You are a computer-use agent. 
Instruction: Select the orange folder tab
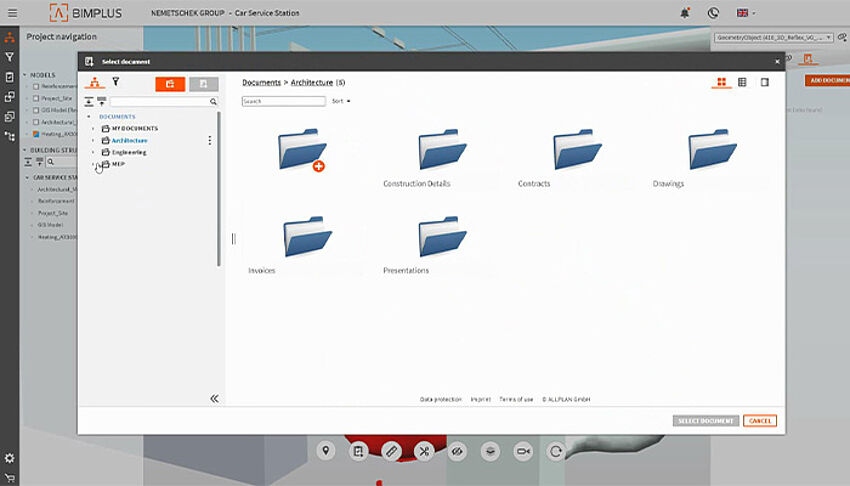[170, 84]
